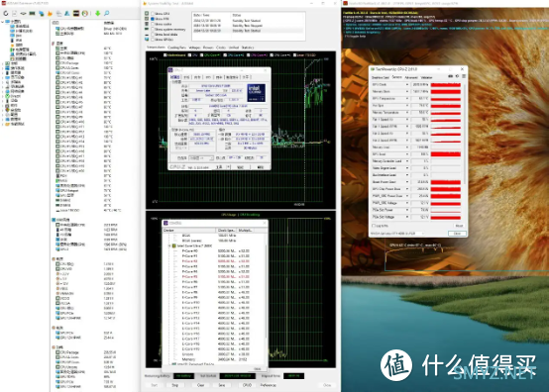The height and width of the screenshot is (392, 549).
Task: Switch to Cooling Fans tab
Action: pos(176,48)
